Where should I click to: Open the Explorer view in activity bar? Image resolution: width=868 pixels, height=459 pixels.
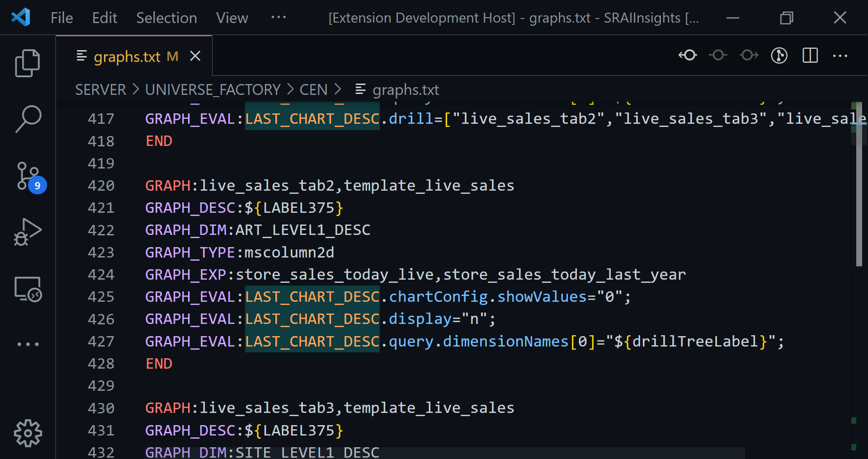click(x=28, y=63)
